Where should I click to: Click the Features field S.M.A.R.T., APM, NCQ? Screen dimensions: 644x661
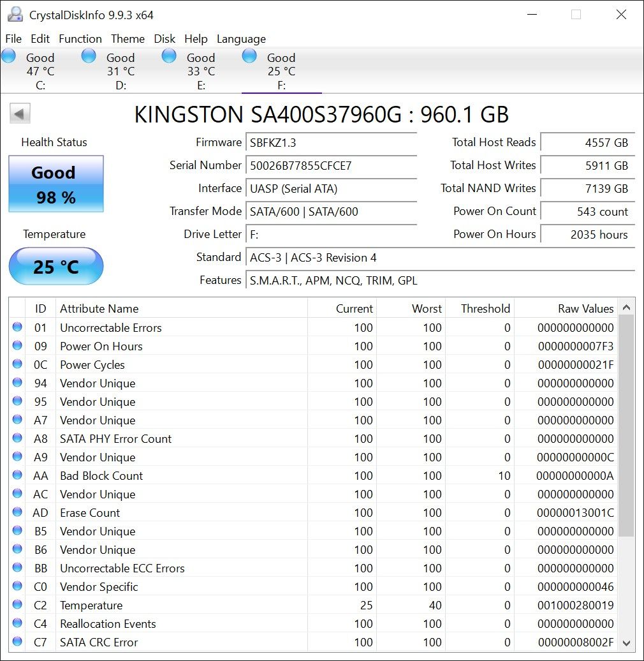[440, 280]
